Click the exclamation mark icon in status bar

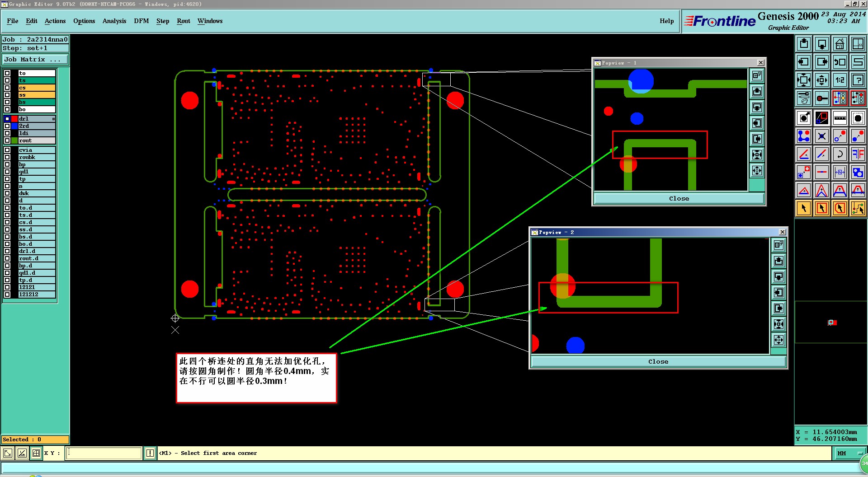pos(150,453)
